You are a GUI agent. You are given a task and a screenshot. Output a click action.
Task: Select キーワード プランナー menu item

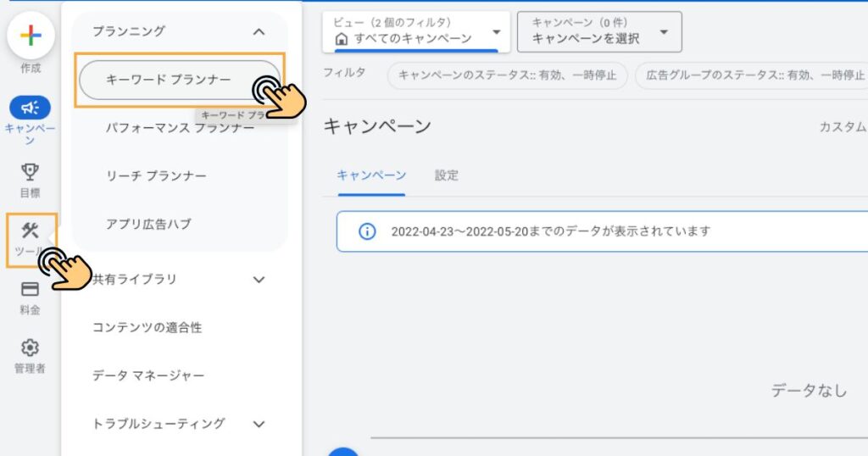tap(180, 80)
